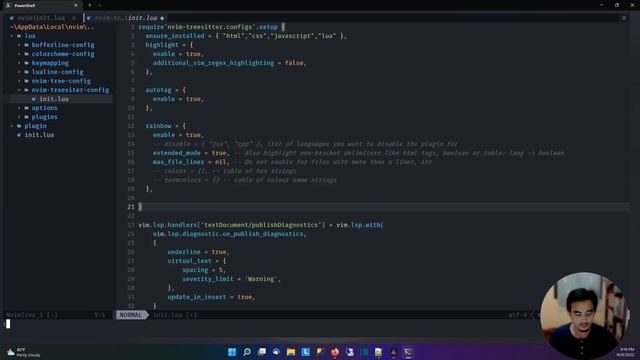Open the weather widget on taskbar
This screenshot has height=360, width=640.
(x=23, y=352)
